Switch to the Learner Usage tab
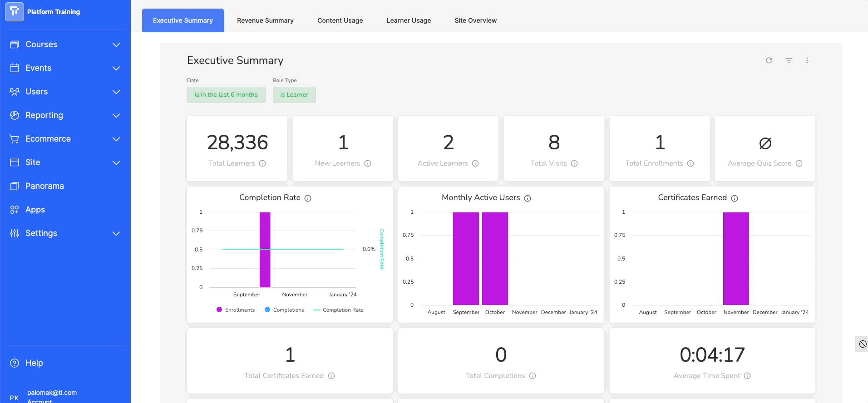The width and height of the screenshot is (868, 403). pos(409,20)
